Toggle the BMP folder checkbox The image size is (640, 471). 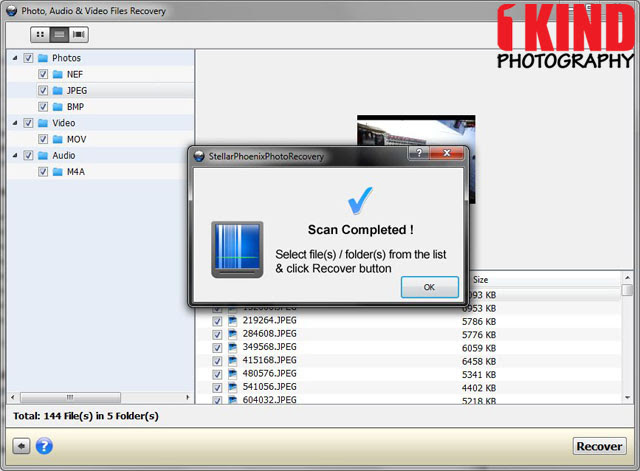(43, 107)
